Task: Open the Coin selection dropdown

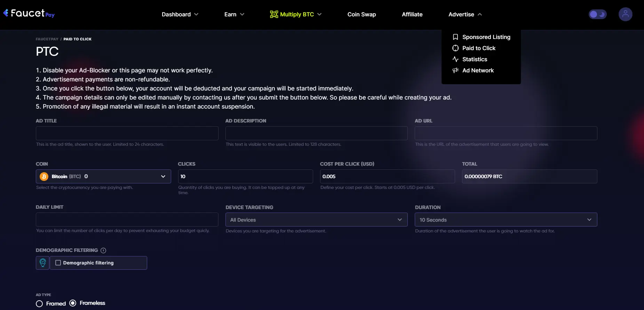Action: click(x=103, y=176)
